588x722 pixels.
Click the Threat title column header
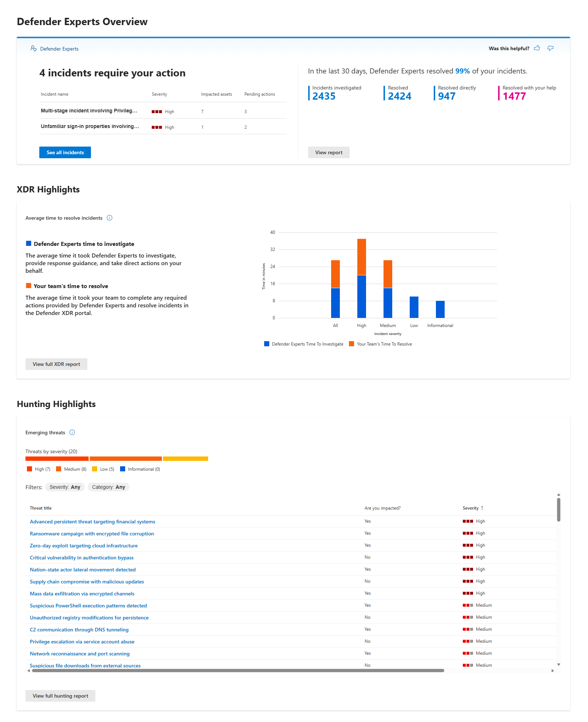click(x=41, y=508)
